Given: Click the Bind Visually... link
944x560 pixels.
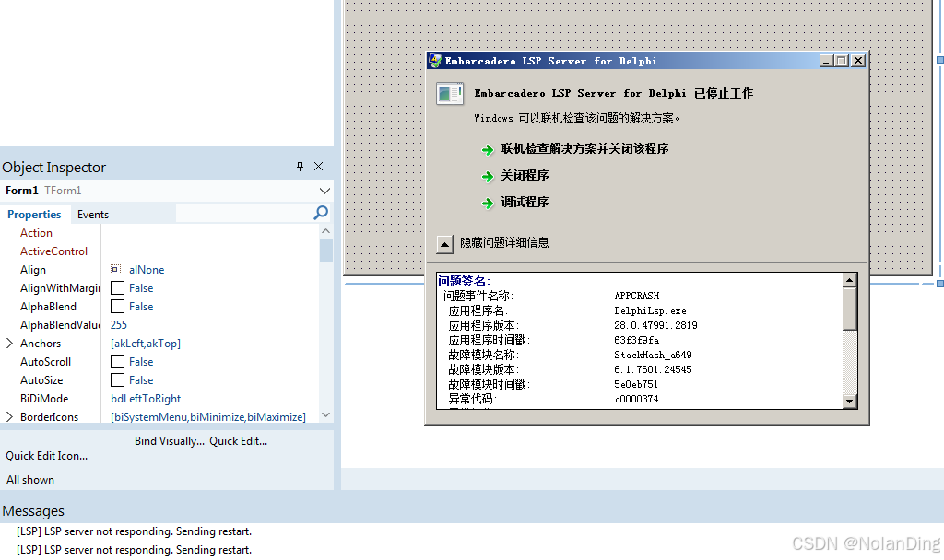Looking at the screenshot, I should click(x=170, y=441).
